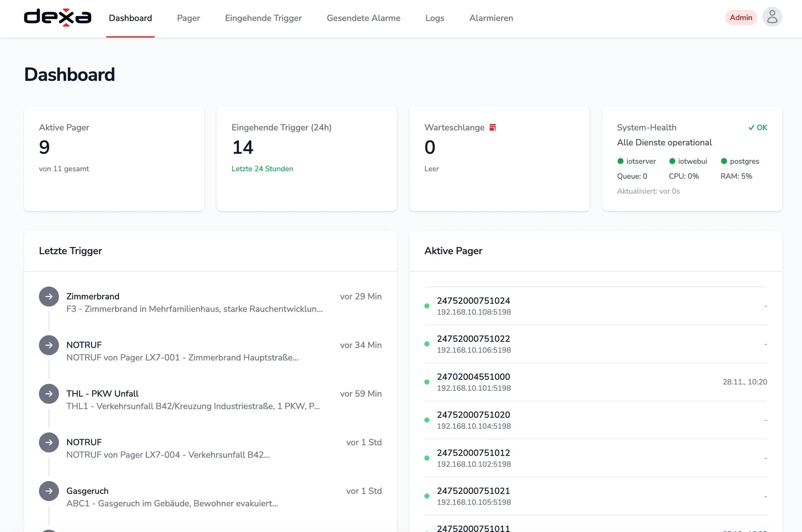
Task: Click the Letzte 24 Stunden link
Action: tap(262, 169)
